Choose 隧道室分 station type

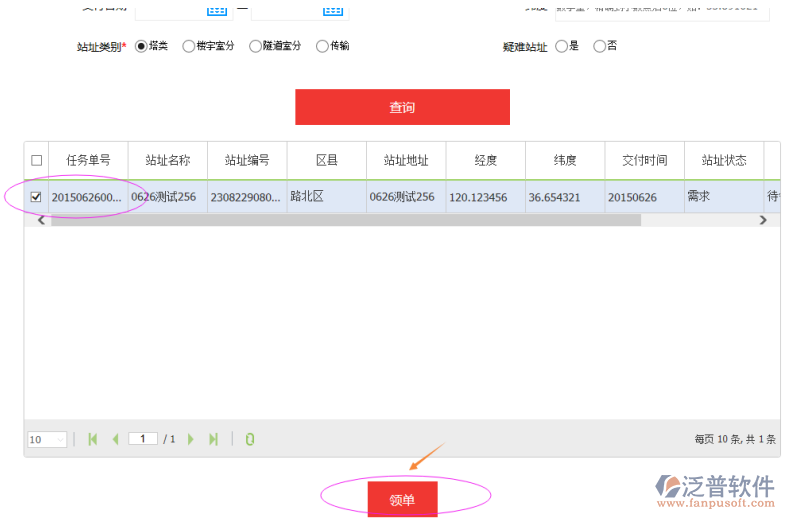click(255, 46)
